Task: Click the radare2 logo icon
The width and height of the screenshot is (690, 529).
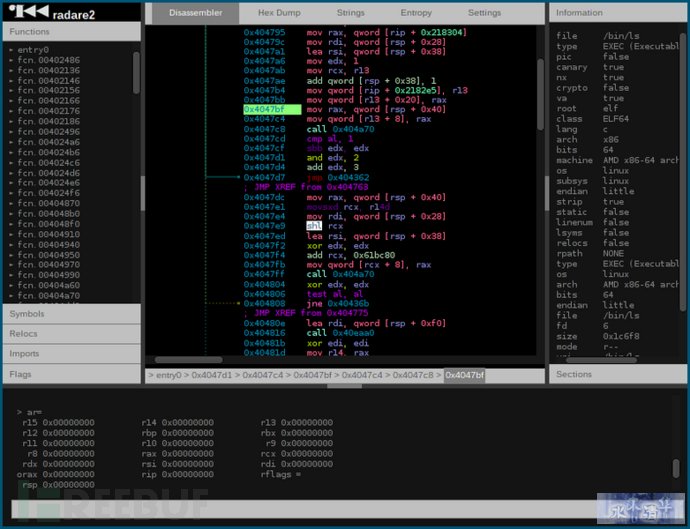Action: 29,11
